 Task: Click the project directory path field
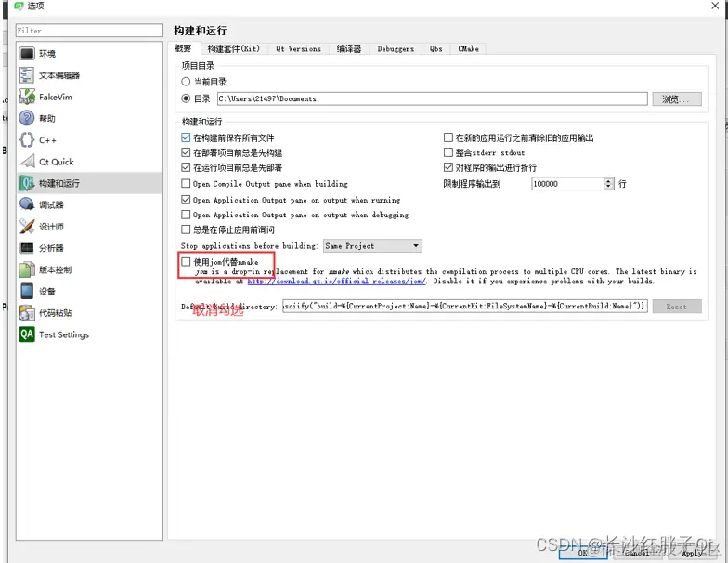(433, 98)
